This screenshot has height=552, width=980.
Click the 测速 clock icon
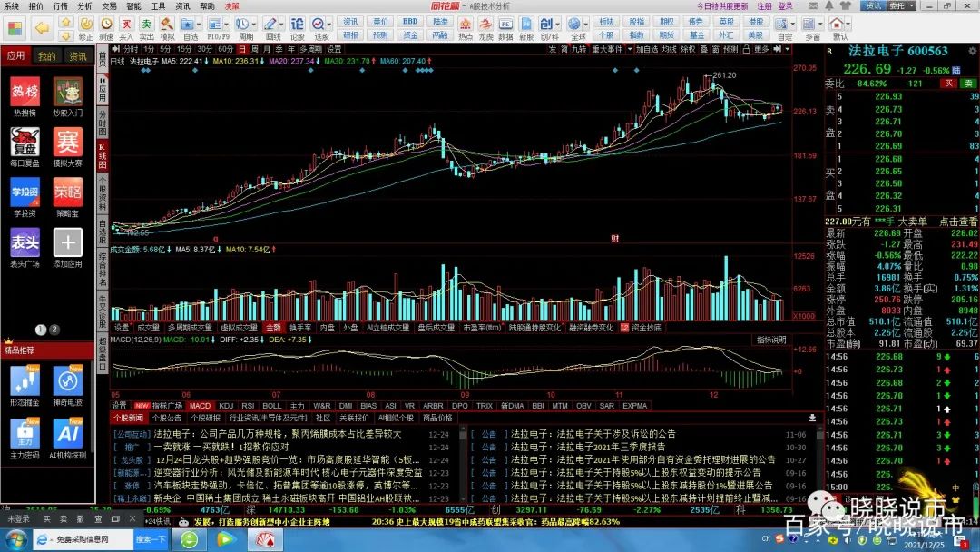click(106, 24)
